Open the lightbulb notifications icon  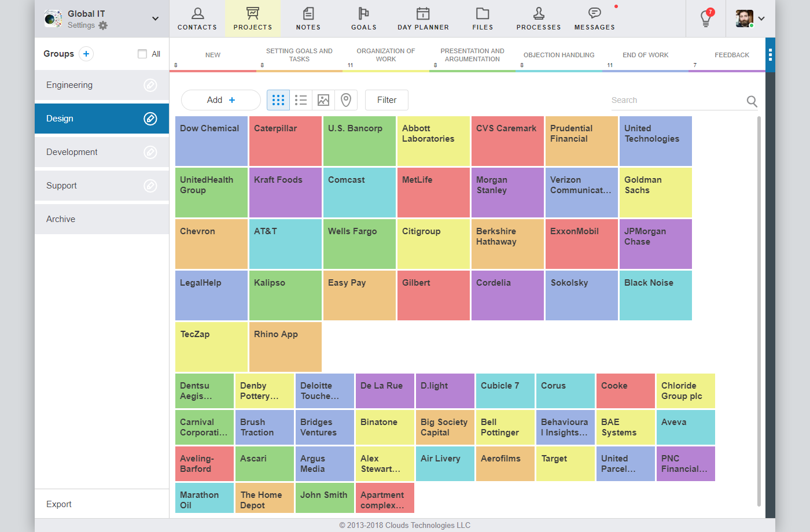pyautogui.click(x=706, y=19)
